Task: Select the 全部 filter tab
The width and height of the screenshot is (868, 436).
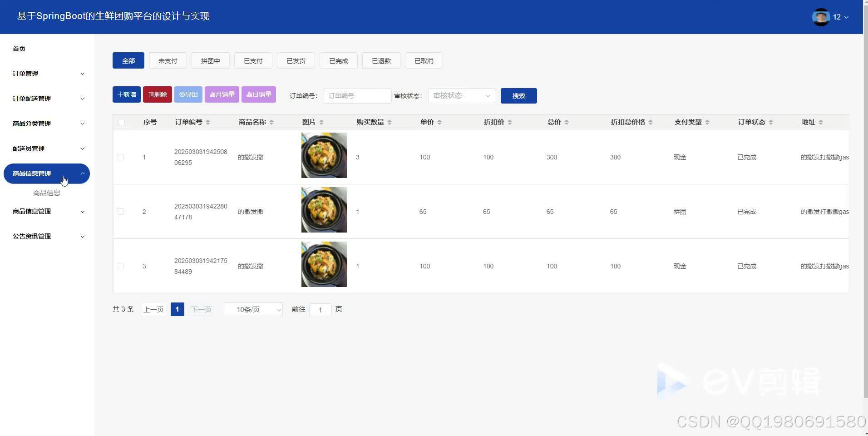Action: click(x=128, y=60)
